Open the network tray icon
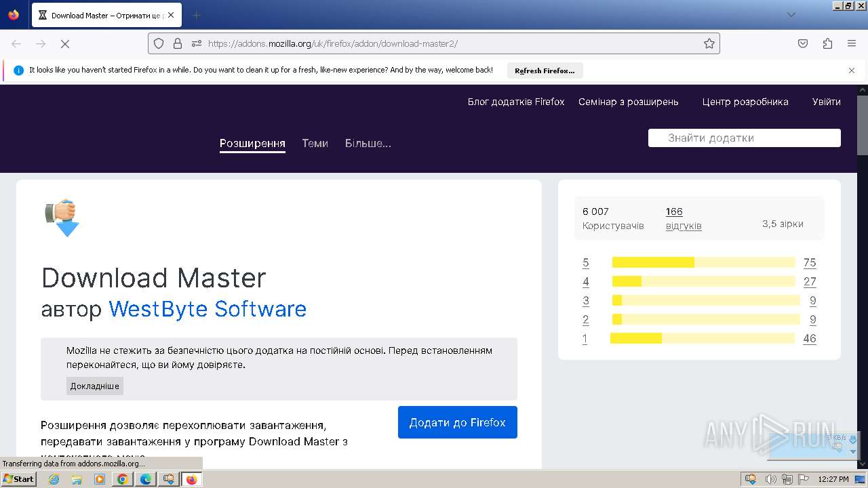 787,479
